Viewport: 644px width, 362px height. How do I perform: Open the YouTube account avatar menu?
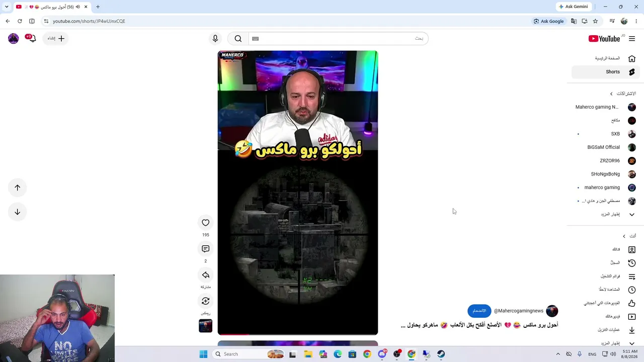tap(14, 38)
